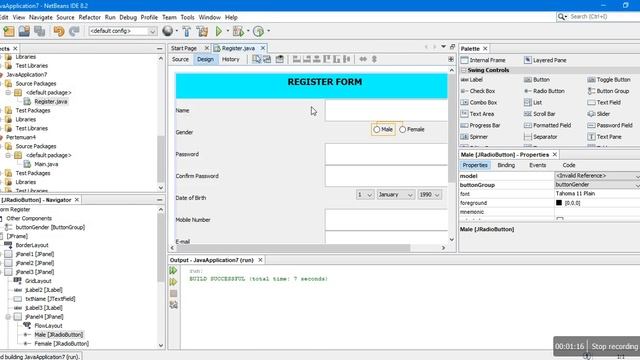Screen dimensions: 640x360
Task: Open the model property dropdown
Action: 637,176
